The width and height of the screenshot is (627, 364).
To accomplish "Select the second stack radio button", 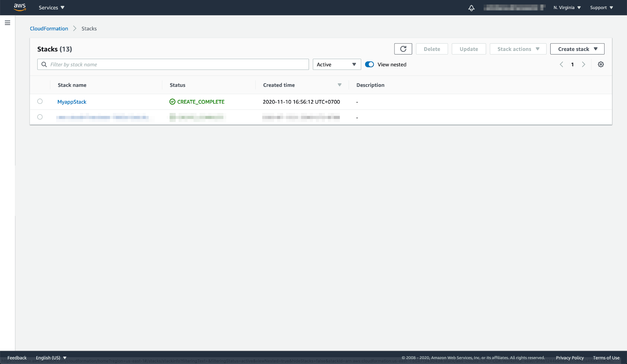I will point(40,117).
